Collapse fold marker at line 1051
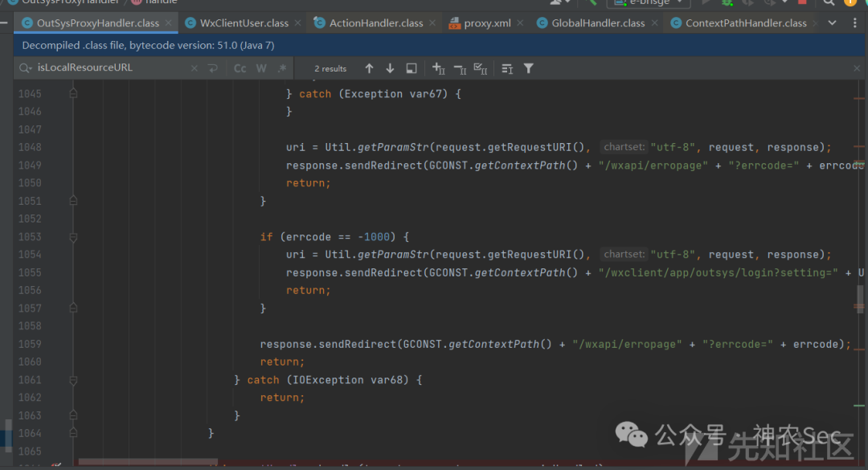868x470 pixels. (x=73, y=200)
